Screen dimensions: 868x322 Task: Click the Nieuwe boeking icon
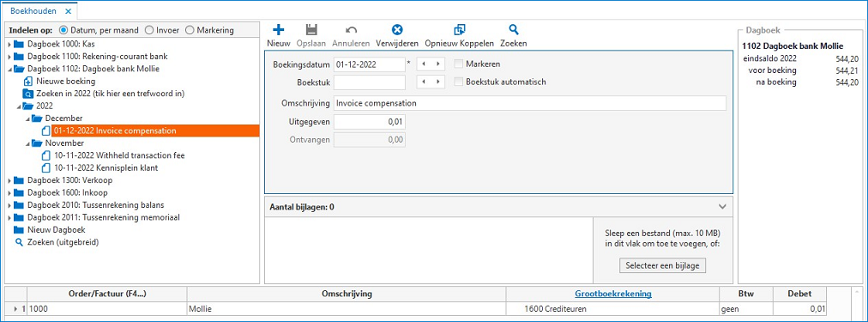click(x=28, y=82)
